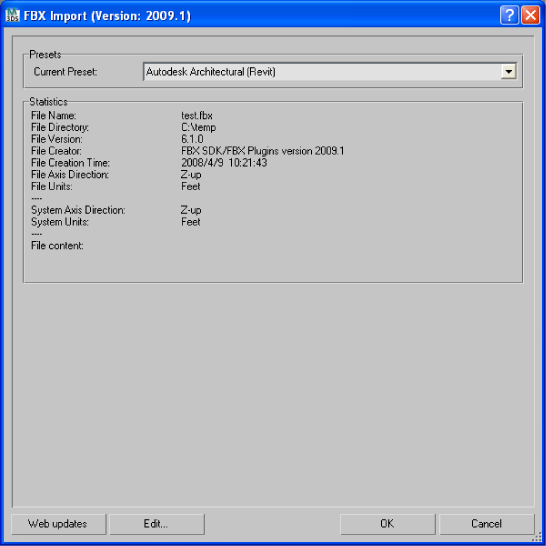Click the File content label
The width and height of the screenshot is (546, 546).
(x=57, y=246)
